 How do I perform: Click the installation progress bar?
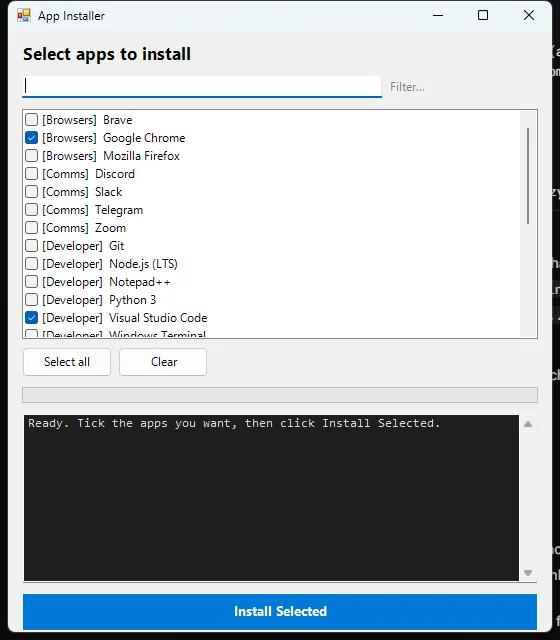(x=280, y=395)
